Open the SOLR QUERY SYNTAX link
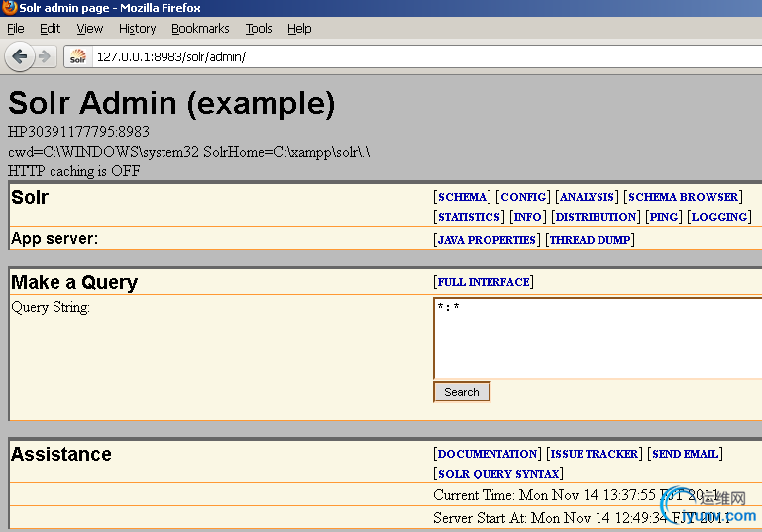 498,474
